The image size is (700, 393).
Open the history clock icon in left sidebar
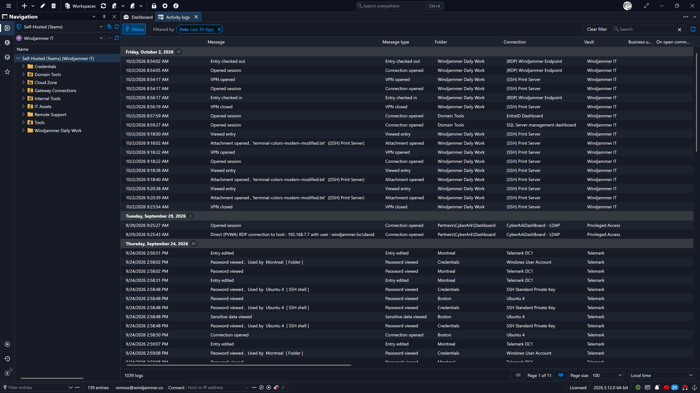[x=7, y=359]
